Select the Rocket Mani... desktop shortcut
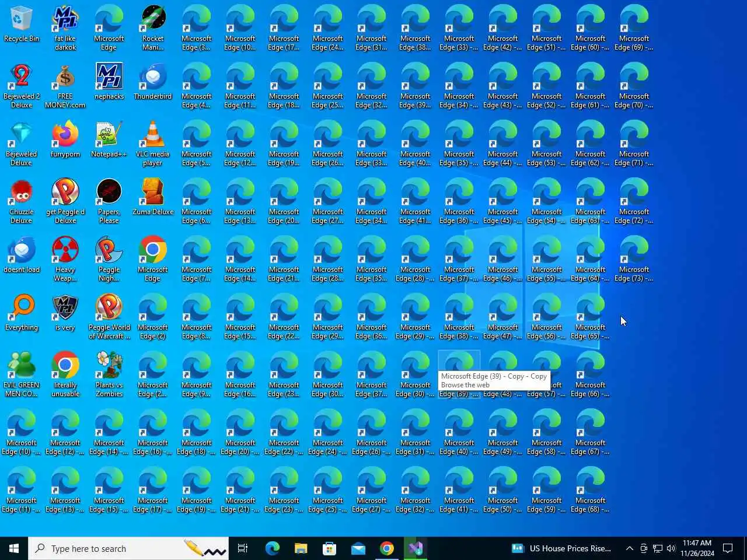Viewport: 747px width, 560px height. (153, 28)
